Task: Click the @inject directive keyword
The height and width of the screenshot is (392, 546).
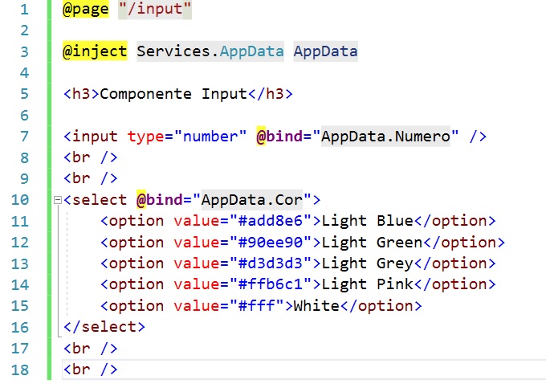Action: 96,51
